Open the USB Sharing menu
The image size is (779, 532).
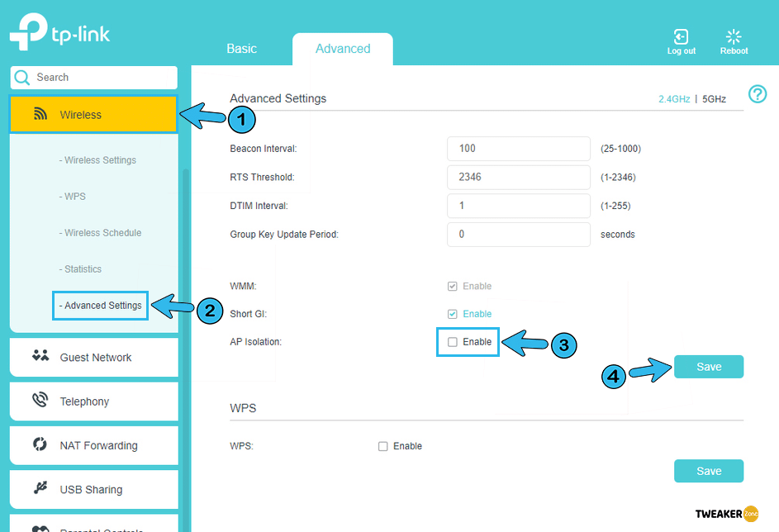[94, 490]
